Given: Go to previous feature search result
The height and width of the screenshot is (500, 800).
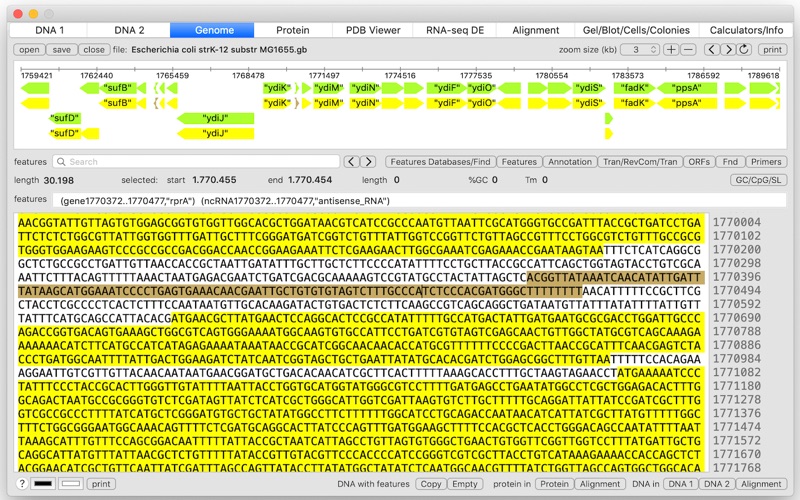Looking at the screenshot, I should tap(351, 162).
